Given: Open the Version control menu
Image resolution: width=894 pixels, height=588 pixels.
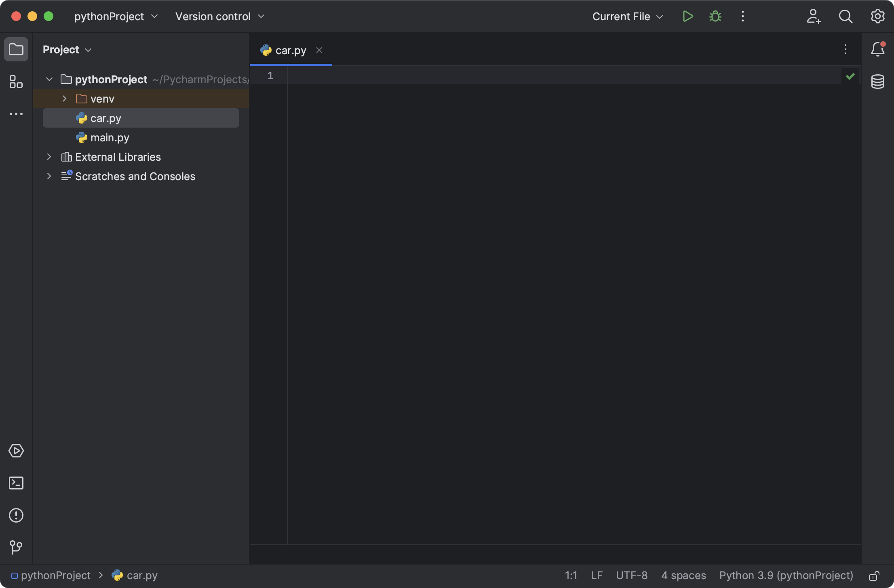Looking at the screenshot, I should pyautogui.click(x=219, y=16).
